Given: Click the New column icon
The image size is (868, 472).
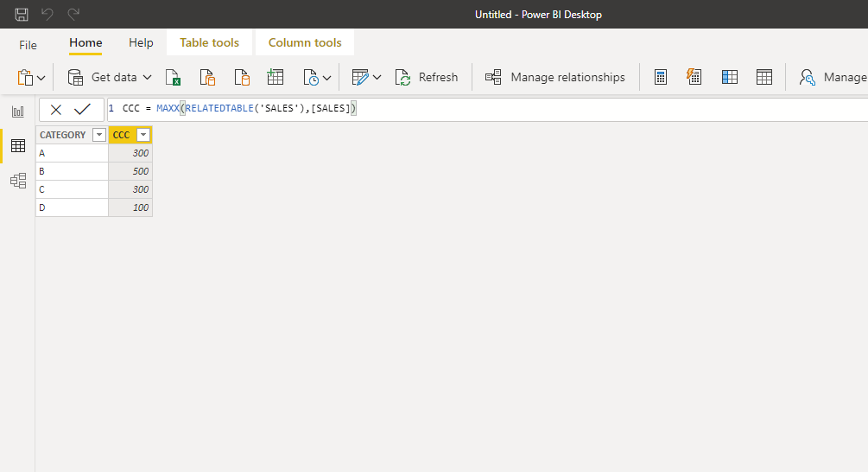Looking at the screenshot, I should tap(730, 77).
